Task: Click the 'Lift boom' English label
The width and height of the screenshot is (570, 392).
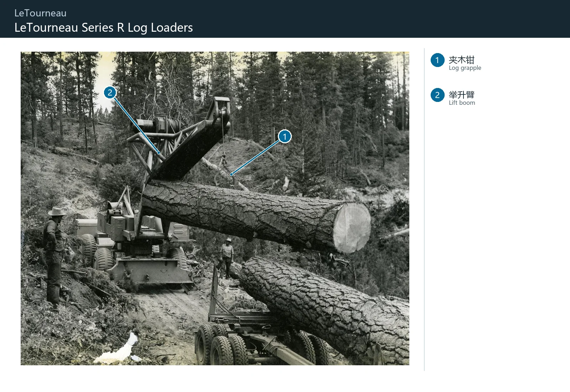Action: (462, 103)
